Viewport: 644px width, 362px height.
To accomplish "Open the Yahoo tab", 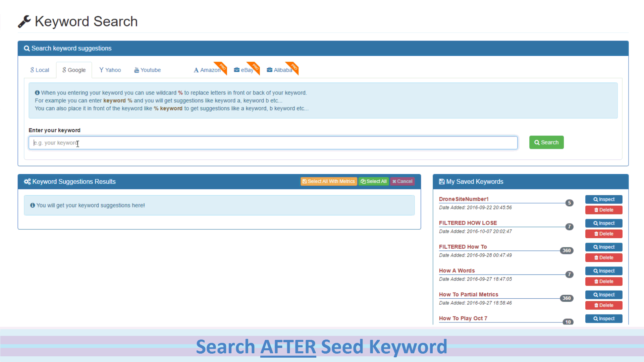I will click(x=110, y=70).
